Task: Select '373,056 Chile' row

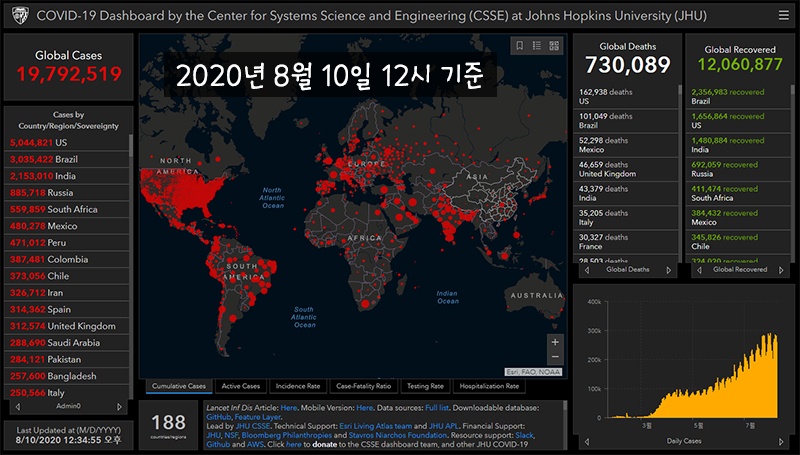Action: 66,276
